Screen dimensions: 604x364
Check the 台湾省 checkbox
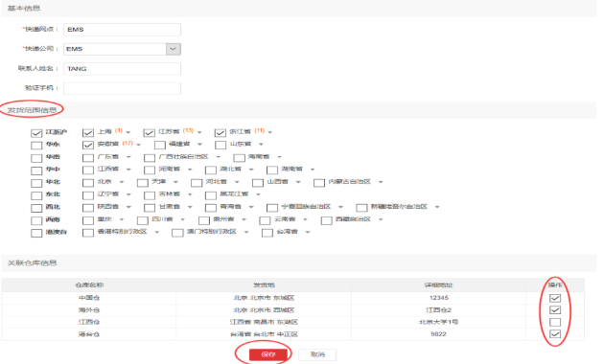(267, 233)
